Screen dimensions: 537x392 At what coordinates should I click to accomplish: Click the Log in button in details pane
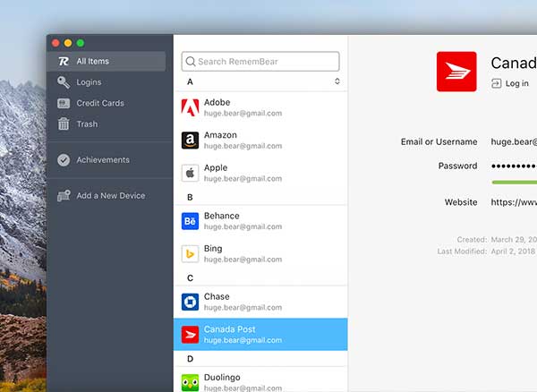click(x=510, y=83)
